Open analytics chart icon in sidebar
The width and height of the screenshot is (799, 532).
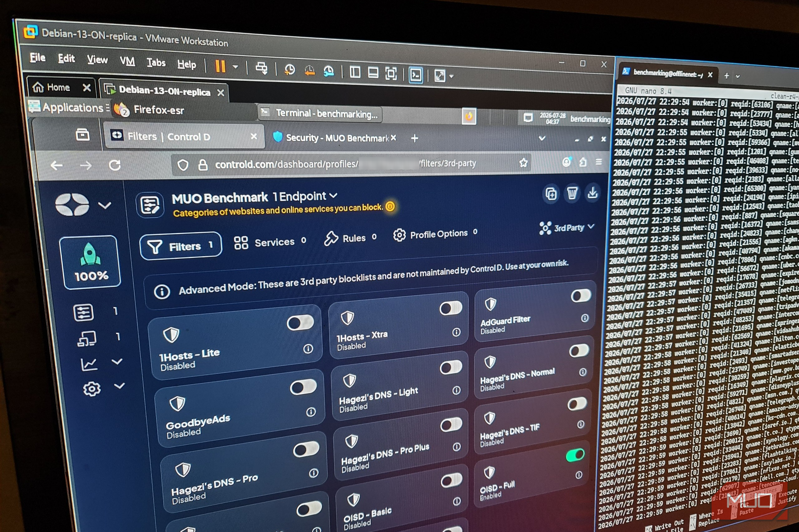[89, 365]
